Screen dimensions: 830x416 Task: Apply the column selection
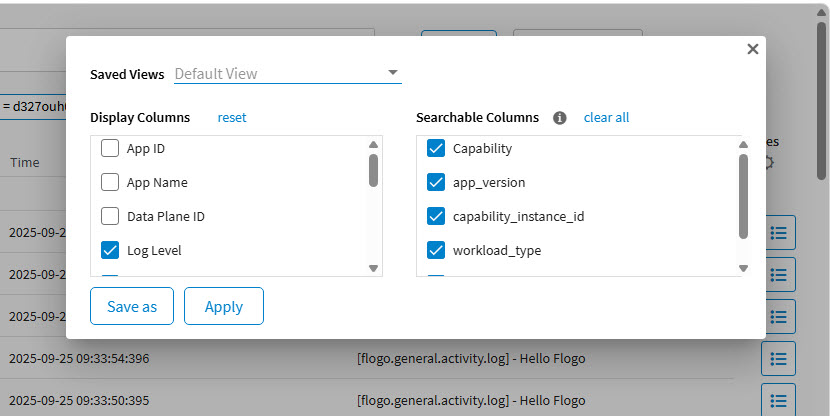[224, 307]
